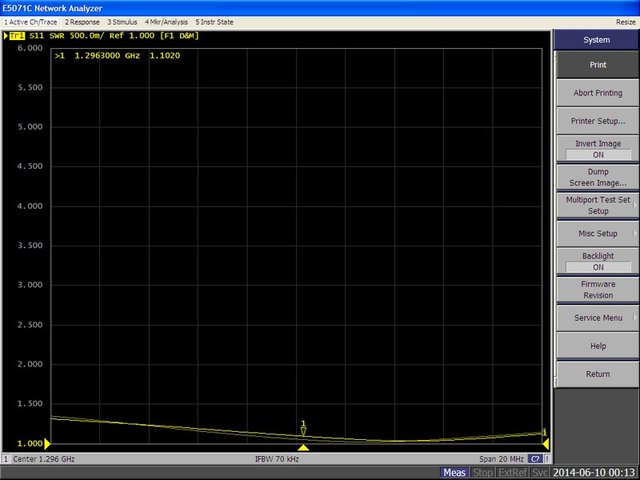Expand the Multiport Test Set Setup submenu
Image resolution: width=640 pixels, height=480 pixels.
(x=598, y=205)
